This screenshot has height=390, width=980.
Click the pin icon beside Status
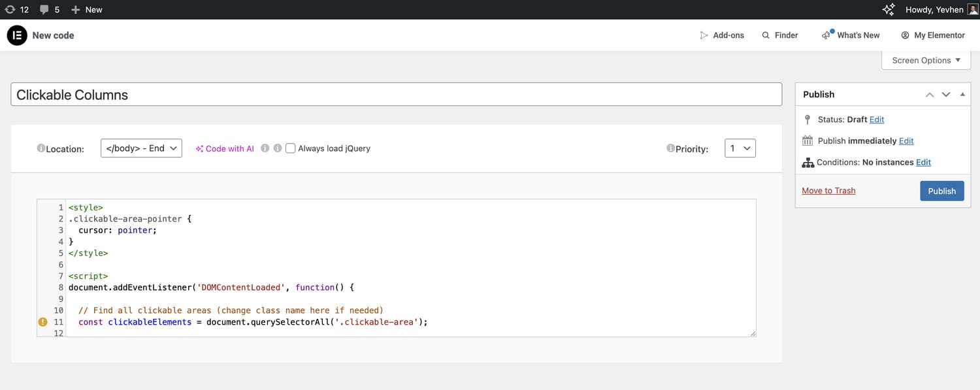[808, 120]
